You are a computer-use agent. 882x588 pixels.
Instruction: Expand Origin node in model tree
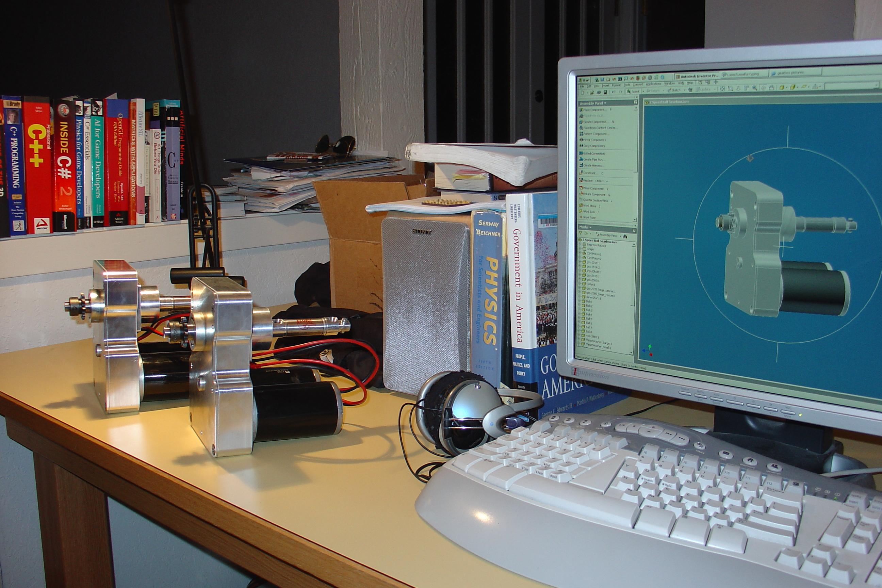(580, 249)
